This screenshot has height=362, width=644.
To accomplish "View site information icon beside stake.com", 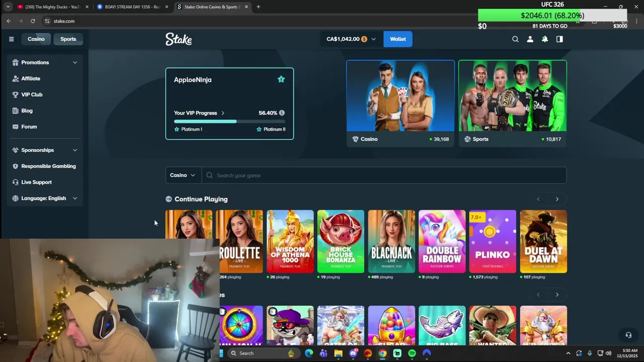I will coord(47,21).
